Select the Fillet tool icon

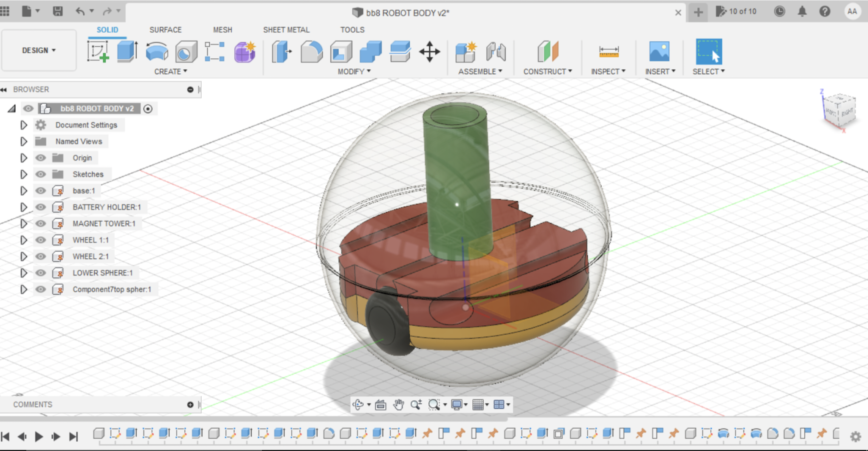click(311, 52)
